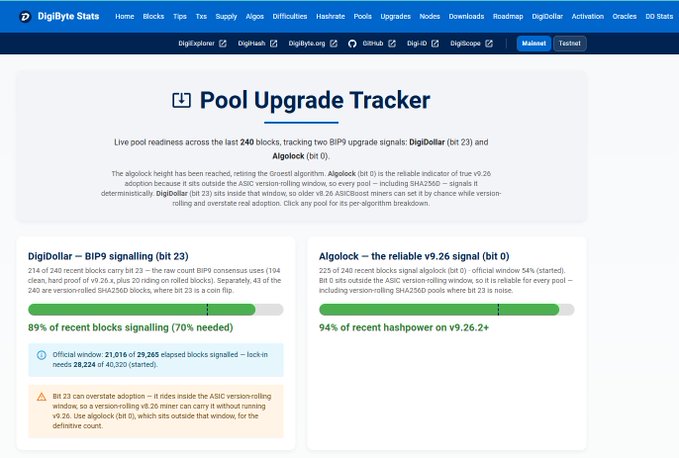Click the 'Official window: 21,016' notice text
The image size is (679, 458).
click(160, 360)
